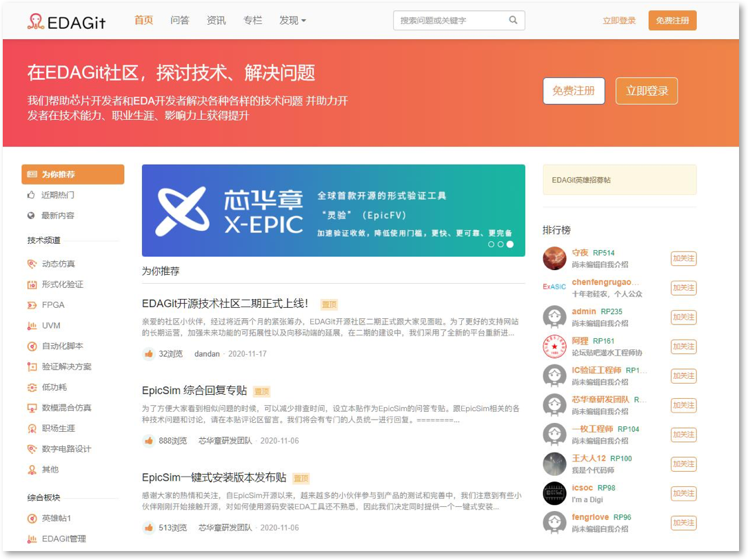Viewport: 748px width, 560px height.
Task: Like the EpicSim一键式安装版本发布贴 post
Action: point(149,528)
